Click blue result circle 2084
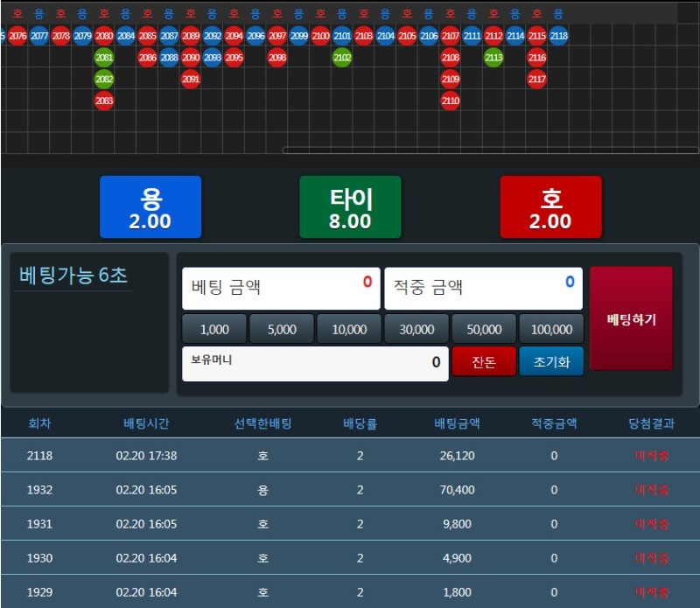700x608 pixels. point(126,36)
